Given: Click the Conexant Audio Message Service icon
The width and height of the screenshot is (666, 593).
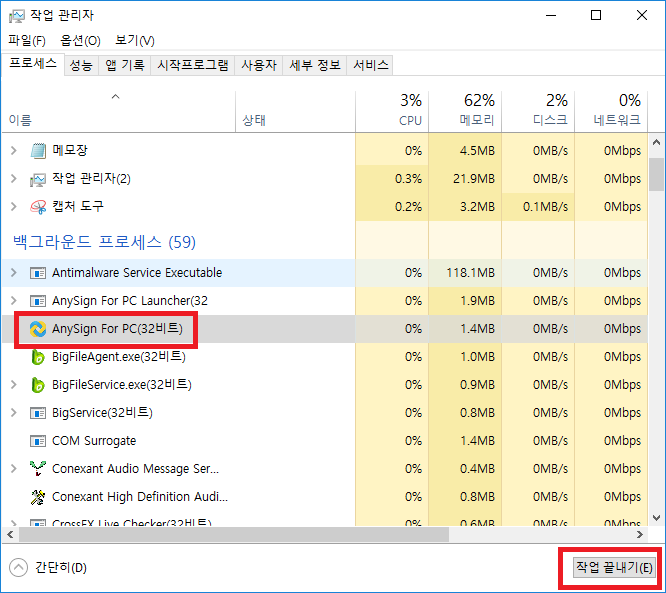Looking at the screenshot, I should [38, 469].
